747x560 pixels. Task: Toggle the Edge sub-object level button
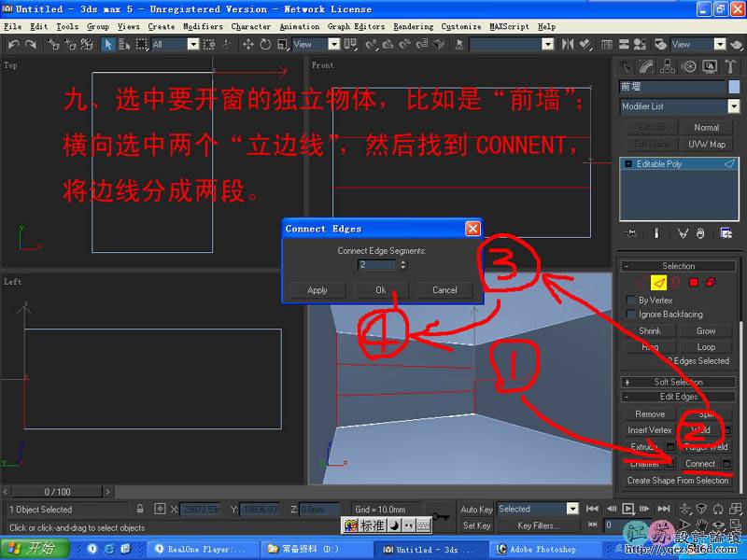tap(659, 283)
